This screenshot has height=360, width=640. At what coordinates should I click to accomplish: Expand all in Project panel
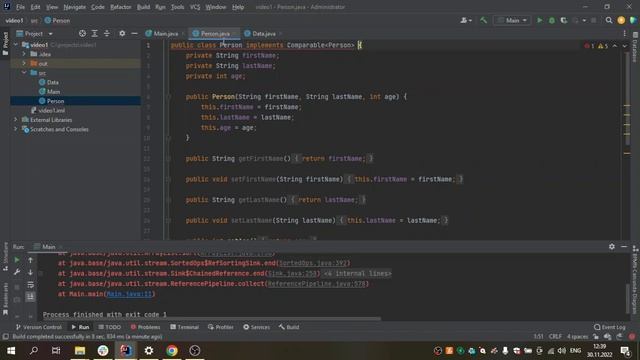coord(94,33)
